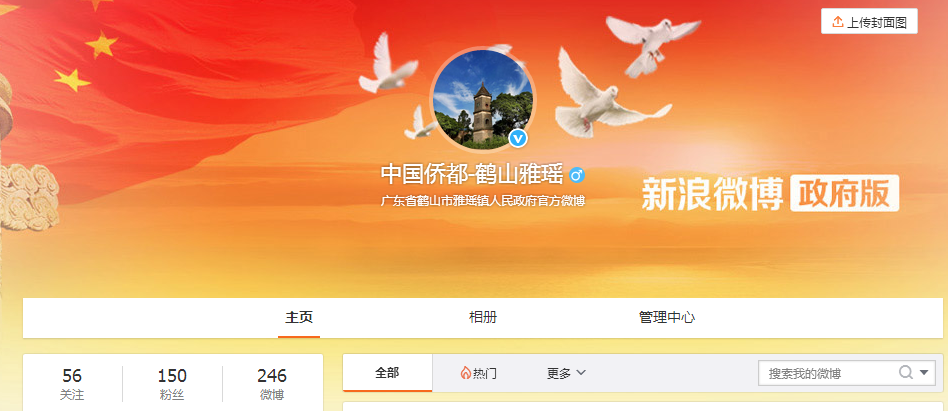The height and width of the screenshot is (411, 948).
Task: View the 56 关注 following list
Action: [72, 384]
